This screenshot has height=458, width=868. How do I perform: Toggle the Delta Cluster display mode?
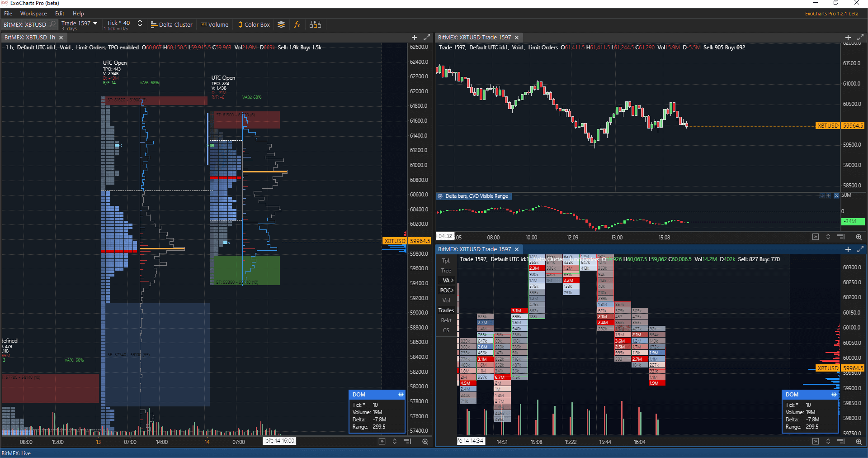coord(171,24)
